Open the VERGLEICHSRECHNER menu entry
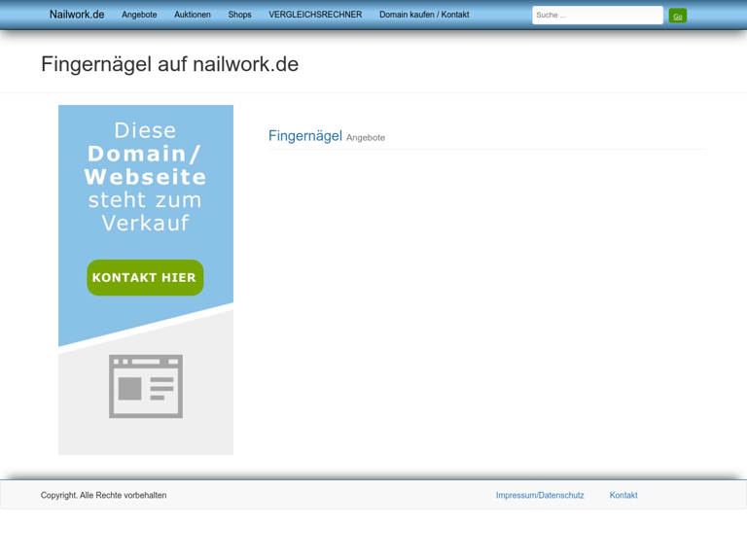 click(x=315, y=15)
